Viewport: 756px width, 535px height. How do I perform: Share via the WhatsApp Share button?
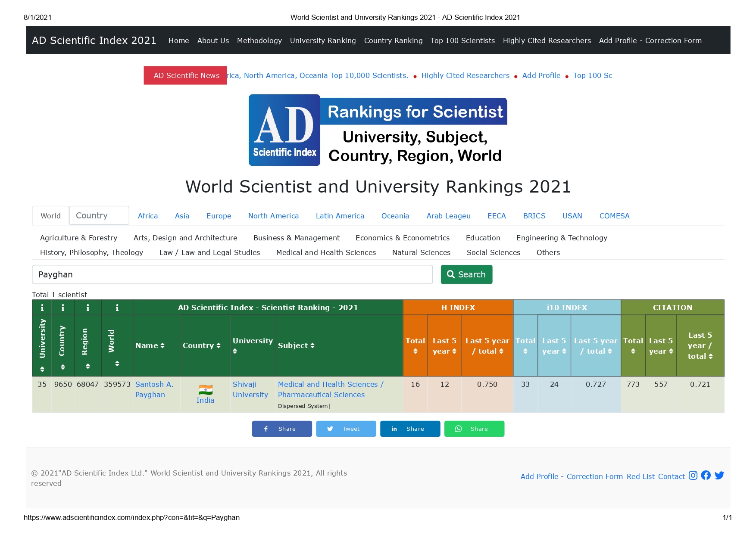[x=474, y=429]
